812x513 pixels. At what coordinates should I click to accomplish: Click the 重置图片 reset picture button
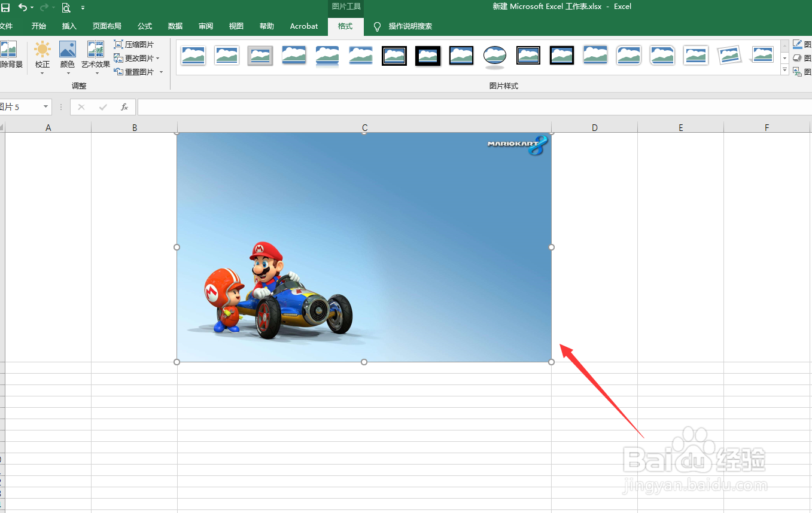(134, 72)
